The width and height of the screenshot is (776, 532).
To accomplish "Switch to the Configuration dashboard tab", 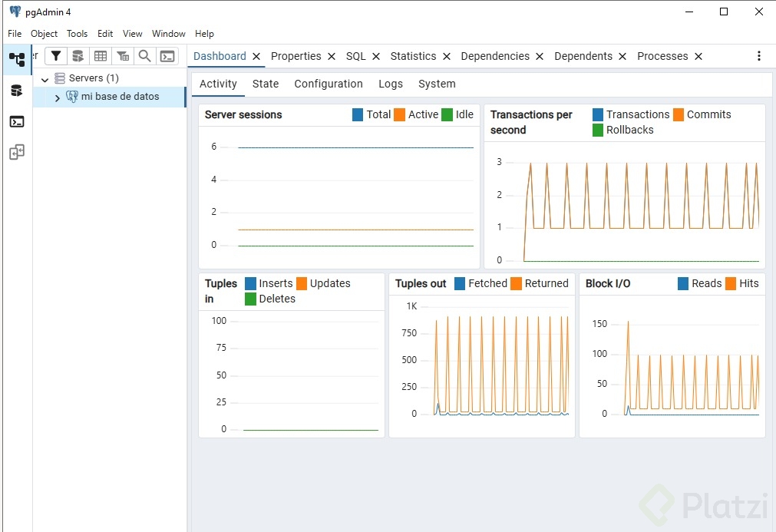I will pos(328,84).
